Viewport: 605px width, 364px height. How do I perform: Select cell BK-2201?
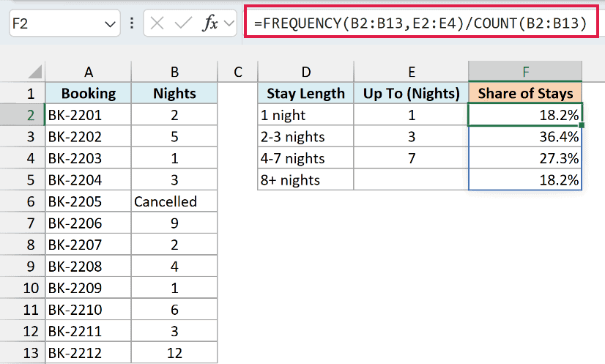89,115
